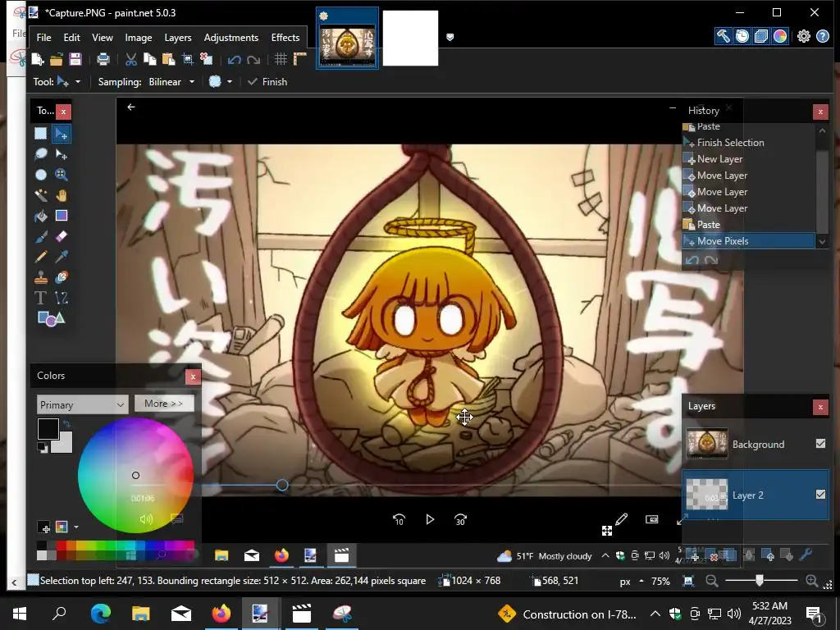Screen dimensions: 840x630
Task: Select the Recolor tool
Action: [62, 277]
